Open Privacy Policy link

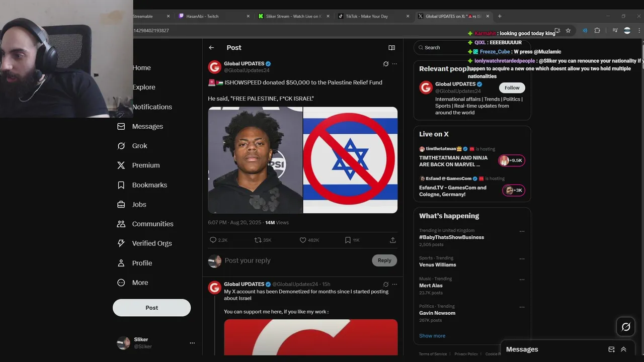[x=466, y=354]
